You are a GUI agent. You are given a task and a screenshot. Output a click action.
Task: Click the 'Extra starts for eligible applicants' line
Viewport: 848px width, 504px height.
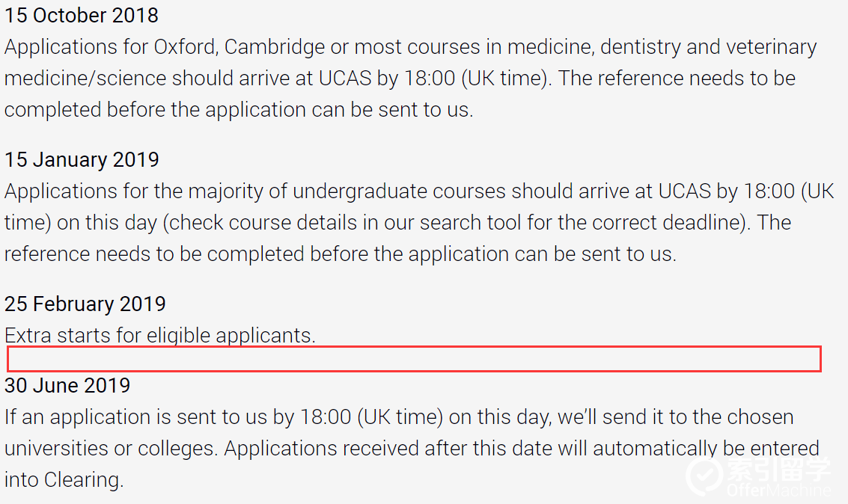tap(159, 335)
